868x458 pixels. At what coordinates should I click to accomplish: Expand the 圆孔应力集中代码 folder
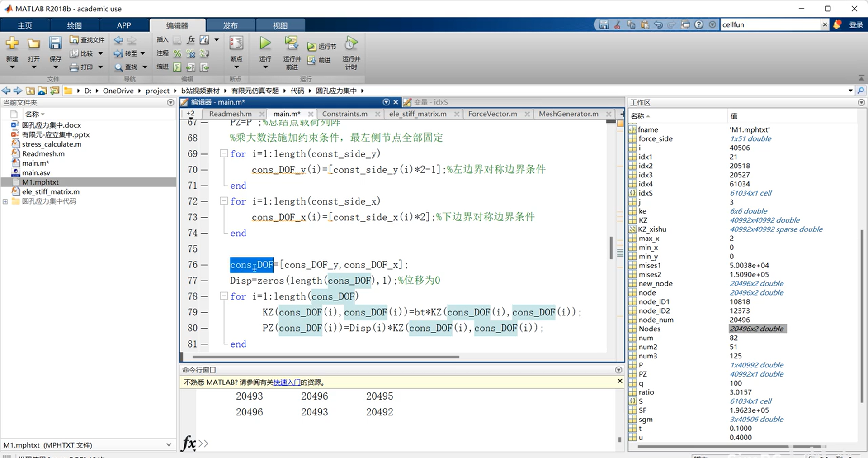(x=5, y=201)
